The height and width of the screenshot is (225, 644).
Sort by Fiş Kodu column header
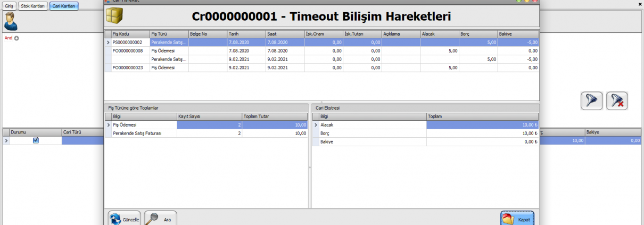130,34
